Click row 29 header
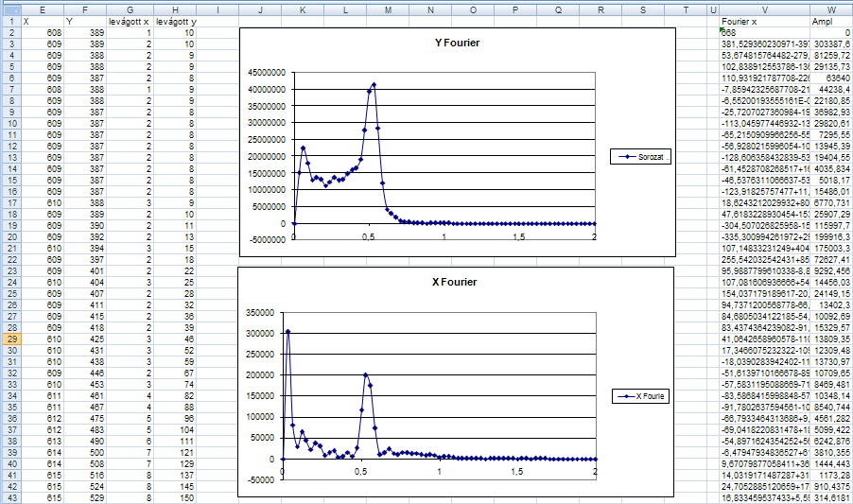Screen dimensions: 853x504 (x=12, y=339)
